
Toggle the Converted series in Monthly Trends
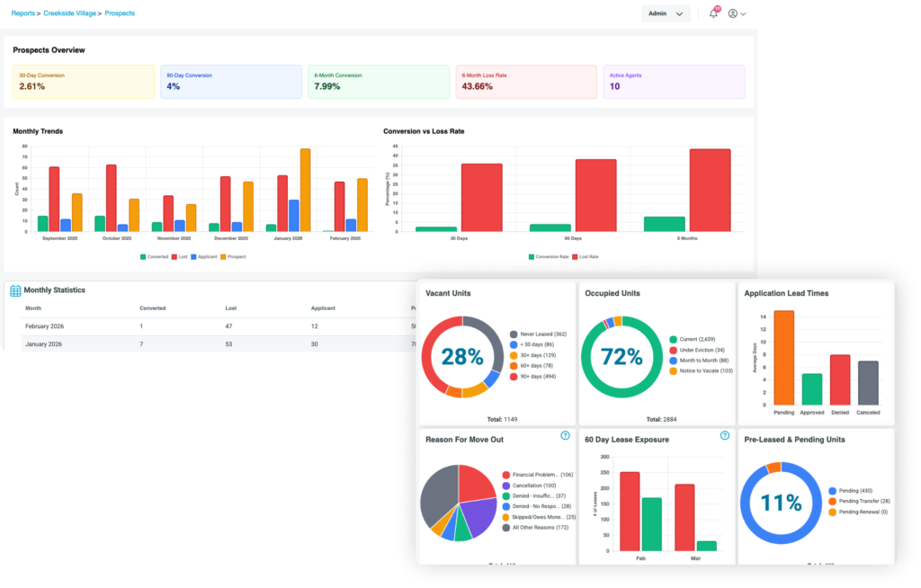tap(153, 257)
